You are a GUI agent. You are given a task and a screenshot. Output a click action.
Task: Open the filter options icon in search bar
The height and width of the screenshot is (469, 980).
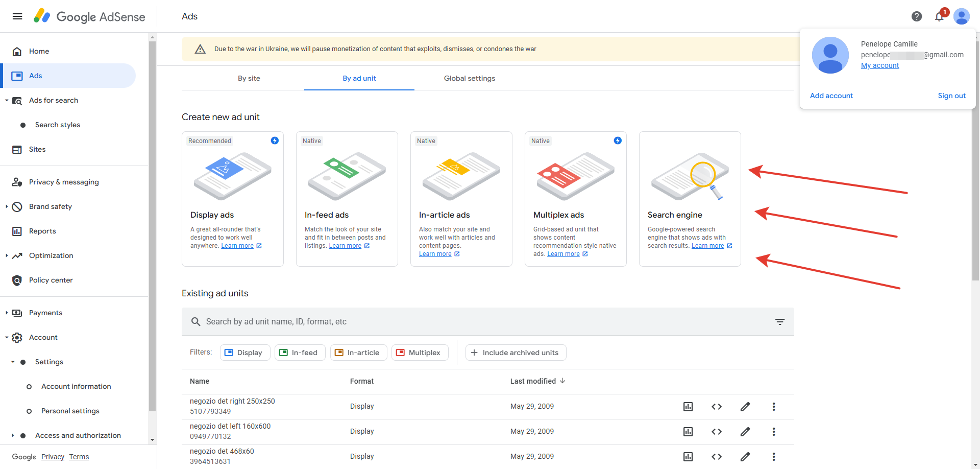click(780, 322)
